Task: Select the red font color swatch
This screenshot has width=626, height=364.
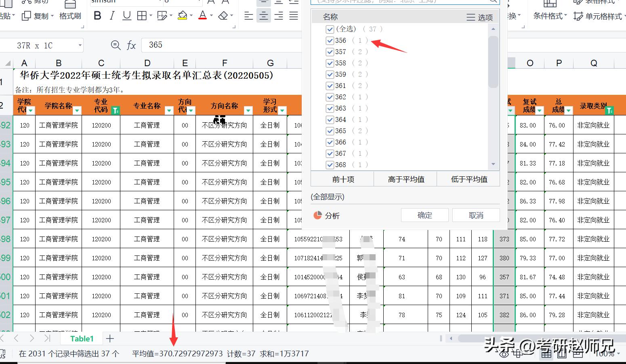Action: click(202, 19)
